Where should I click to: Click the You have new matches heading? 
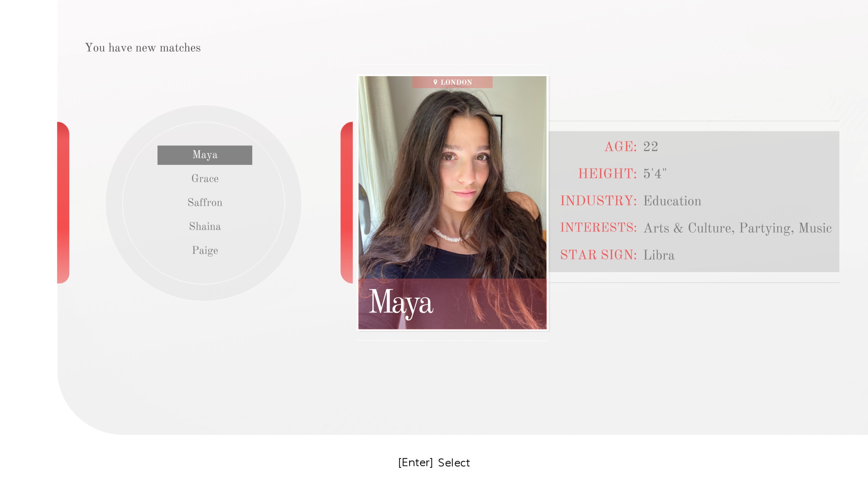pos(143,48)
